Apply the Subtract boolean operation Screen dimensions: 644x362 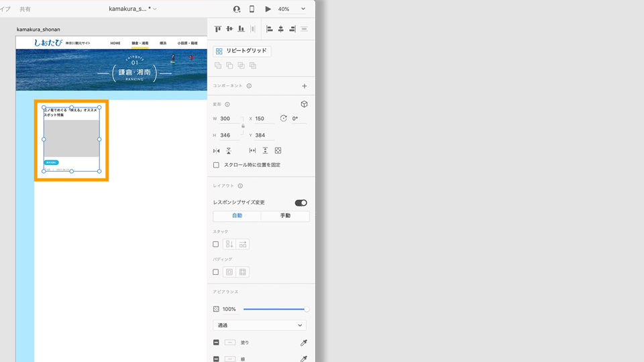pos(229,66)
